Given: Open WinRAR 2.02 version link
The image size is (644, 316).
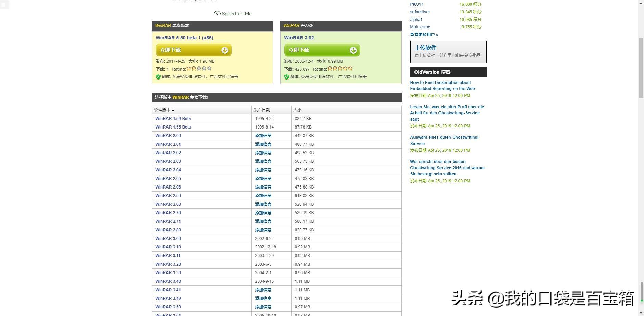Looking at the screenshot, I should (x=168, y=153).
